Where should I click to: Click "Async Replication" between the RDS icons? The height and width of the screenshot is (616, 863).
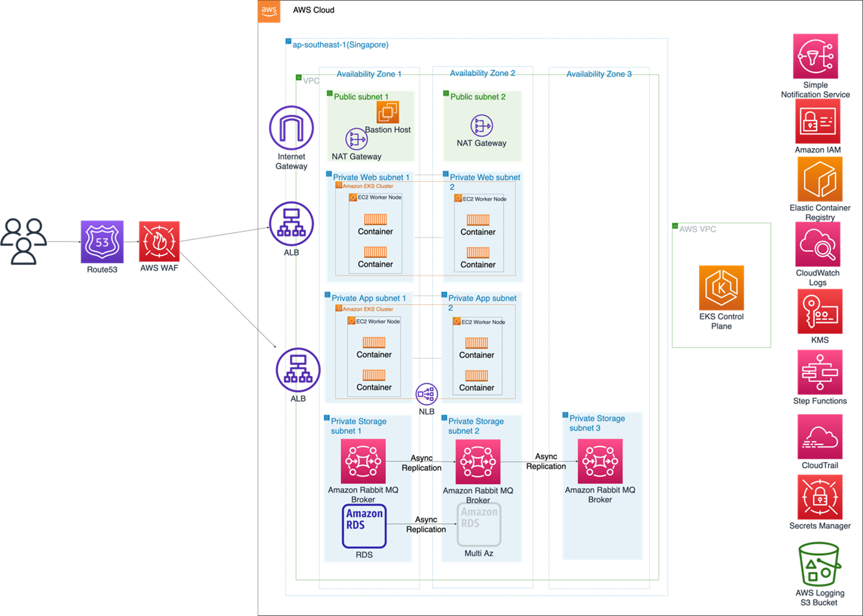[426, 525]
